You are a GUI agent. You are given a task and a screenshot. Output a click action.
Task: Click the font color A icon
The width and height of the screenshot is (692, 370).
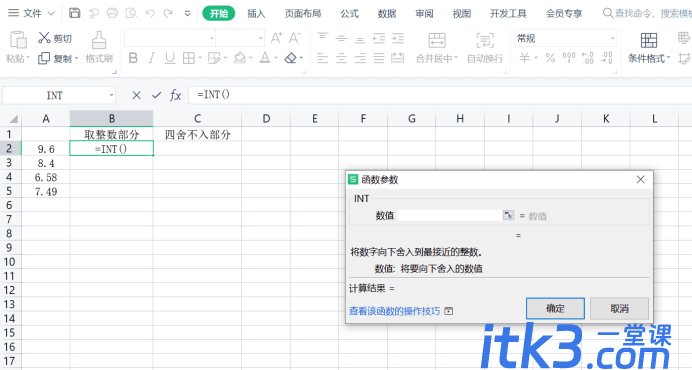(265, 58)
